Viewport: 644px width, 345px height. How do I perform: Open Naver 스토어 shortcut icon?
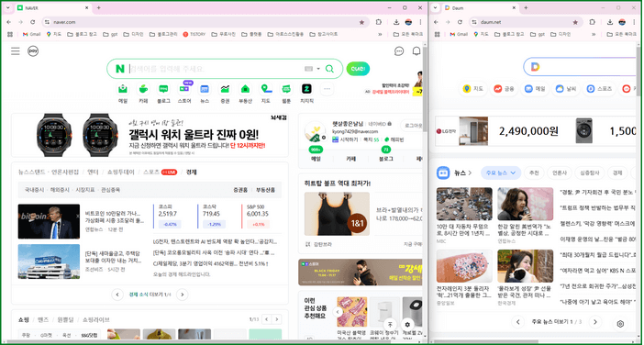[184, 89]
